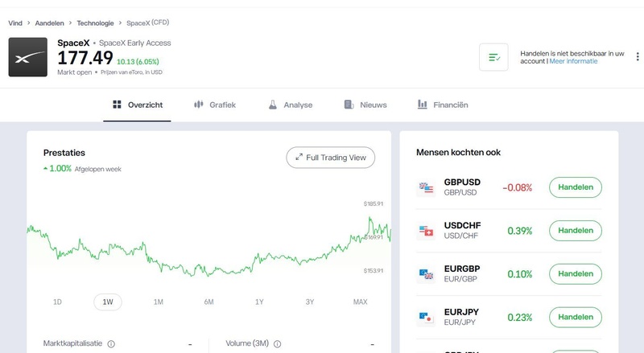Click the EURJPY flag icon

coord(426,318)
